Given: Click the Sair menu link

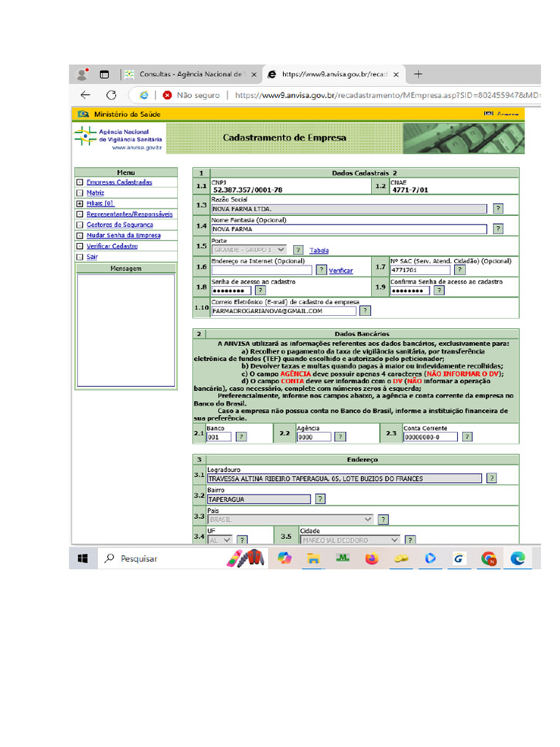Looking at the screenshot, I should [92, 257].
